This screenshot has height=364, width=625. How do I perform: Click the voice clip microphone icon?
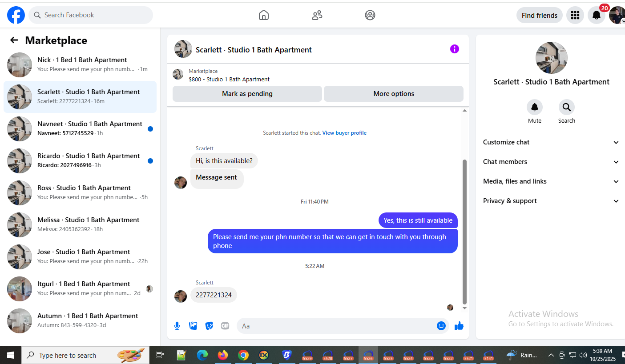coord(177,326)
